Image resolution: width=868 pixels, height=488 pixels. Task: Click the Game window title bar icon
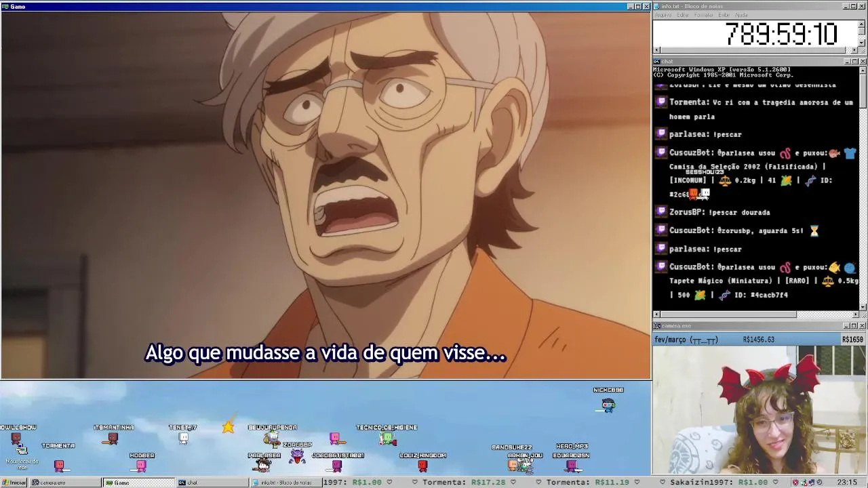tap(5, 6)
